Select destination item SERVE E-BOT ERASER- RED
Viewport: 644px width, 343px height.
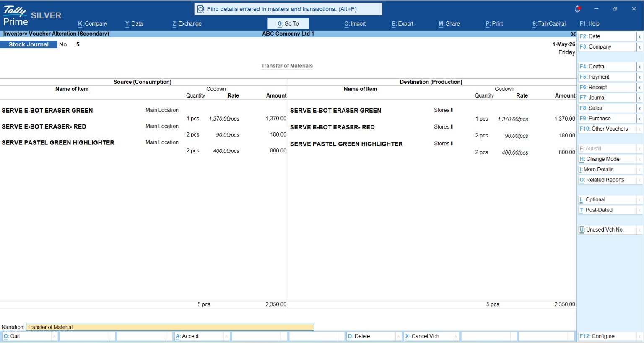pyautogui.click(x=332, y=127)
